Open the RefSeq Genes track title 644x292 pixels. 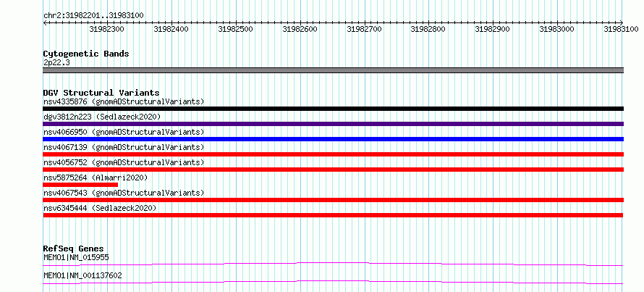(x=74, y=249)
